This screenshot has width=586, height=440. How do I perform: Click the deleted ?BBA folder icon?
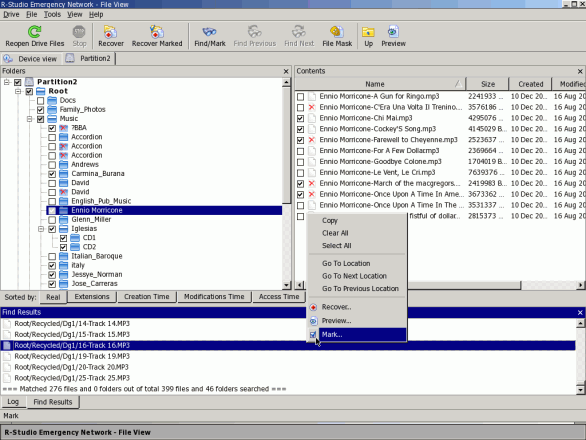tap(64, 127)
